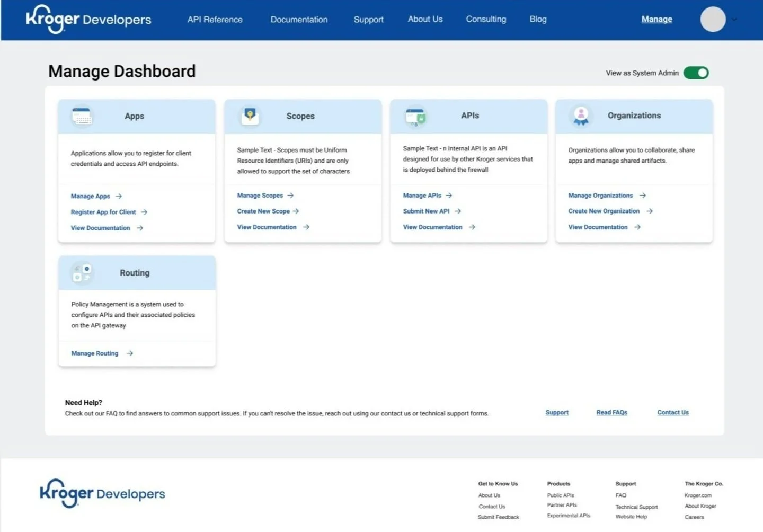Open Experimental APIs footer link

569,516
